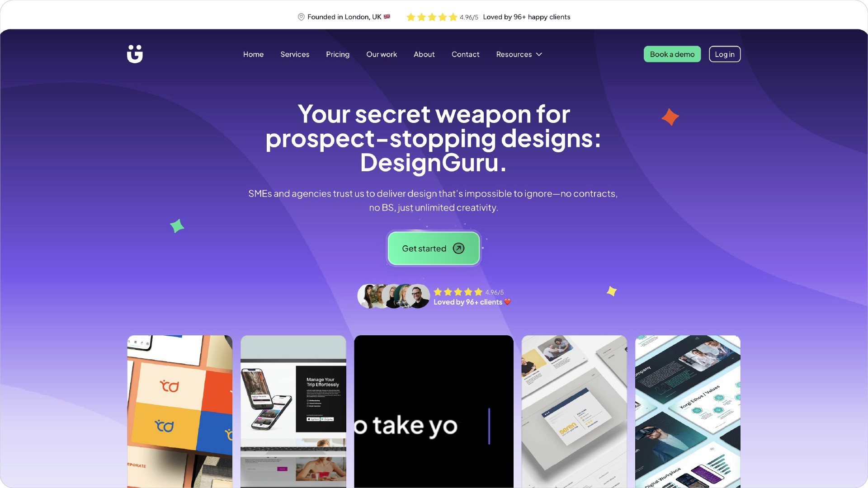This screenshot has height=488, width=868.
Task: Expand the Resources dropdown menu
Action: [x=519, y=54]
